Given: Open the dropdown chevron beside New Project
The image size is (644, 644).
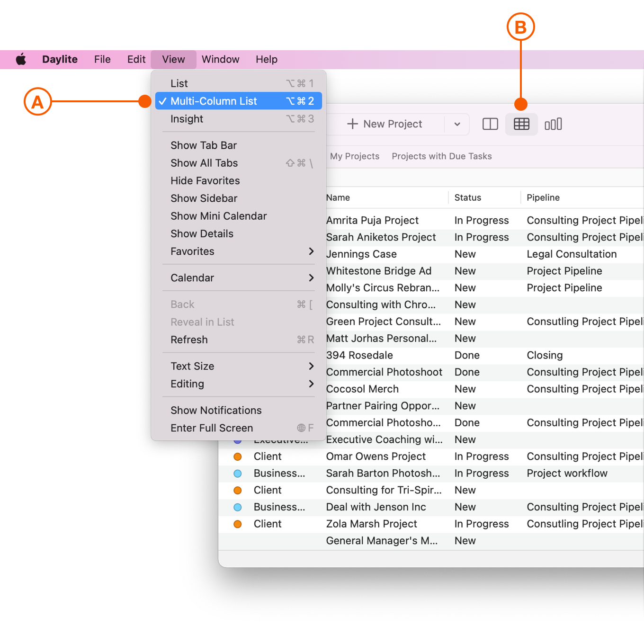Looking at the screenshot, I should pos(457,124).
